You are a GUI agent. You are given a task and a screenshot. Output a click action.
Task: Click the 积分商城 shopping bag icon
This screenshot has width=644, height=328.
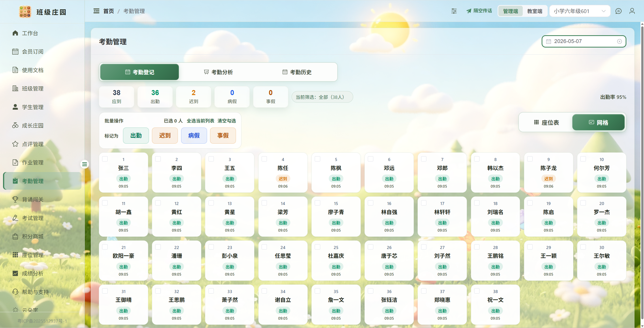point(15,236)
